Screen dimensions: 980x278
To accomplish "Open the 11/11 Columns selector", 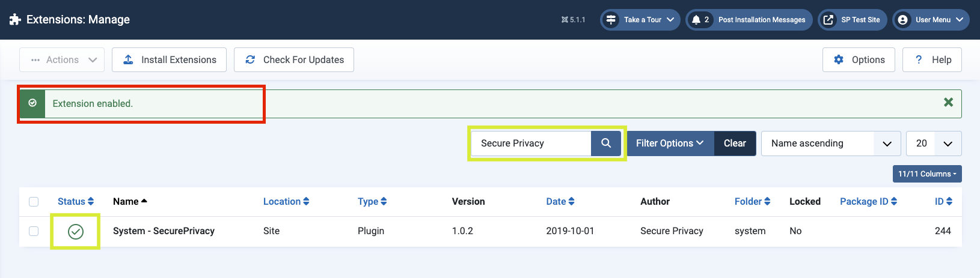I will tap(926, 174).
